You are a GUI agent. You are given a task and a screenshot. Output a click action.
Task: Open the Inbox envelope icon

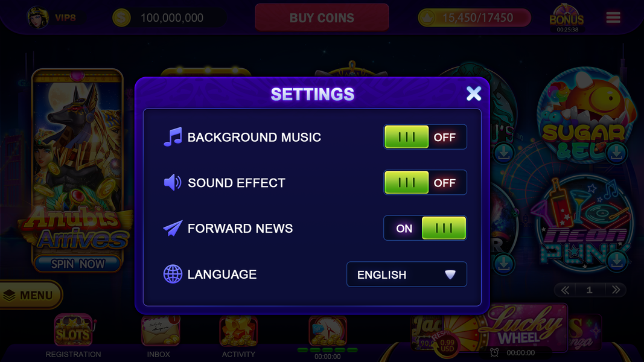(x=161, y=331)
